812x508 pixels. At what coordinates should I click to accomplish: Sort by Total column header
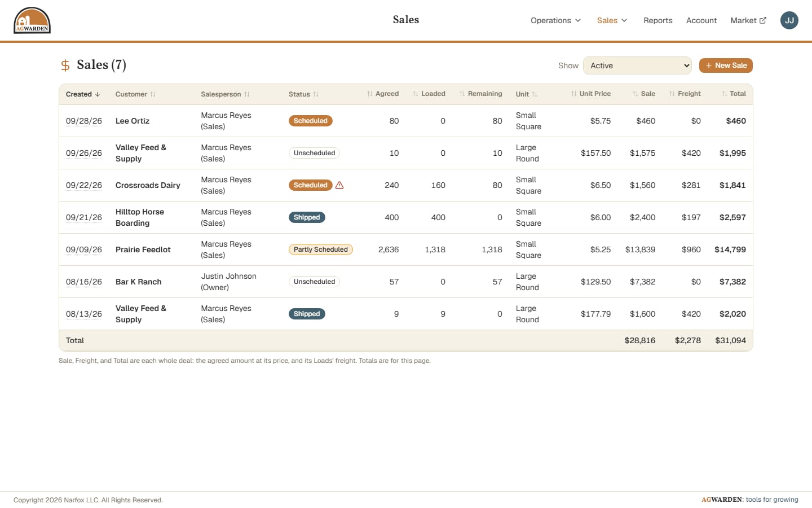734,94
